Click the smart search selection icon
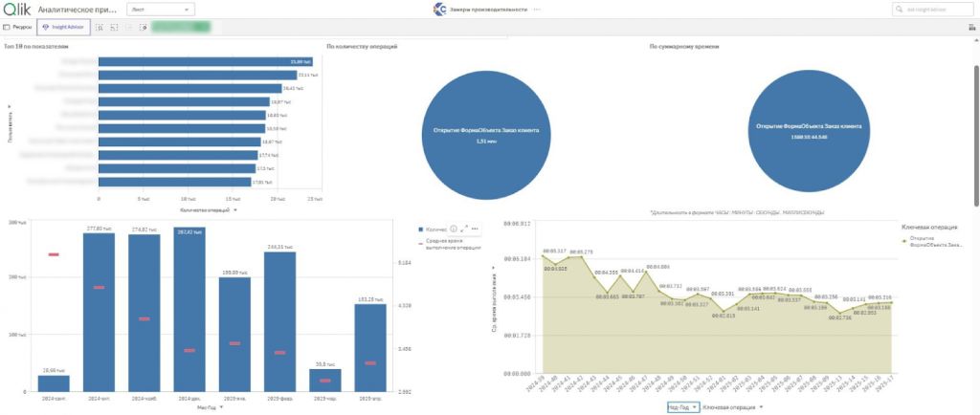 click(x=100, y=28)
